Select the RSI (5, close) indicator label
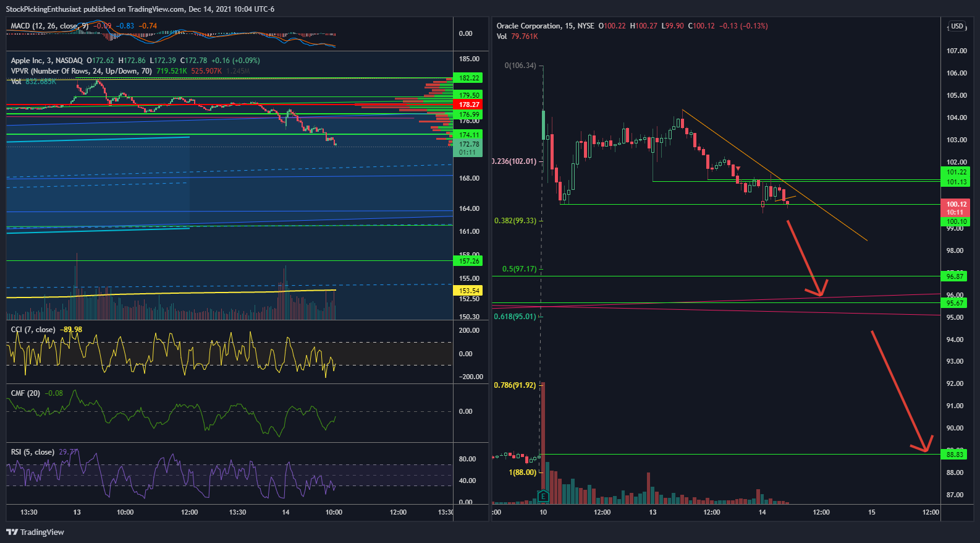The image size is (980, 543). (32, 452)
